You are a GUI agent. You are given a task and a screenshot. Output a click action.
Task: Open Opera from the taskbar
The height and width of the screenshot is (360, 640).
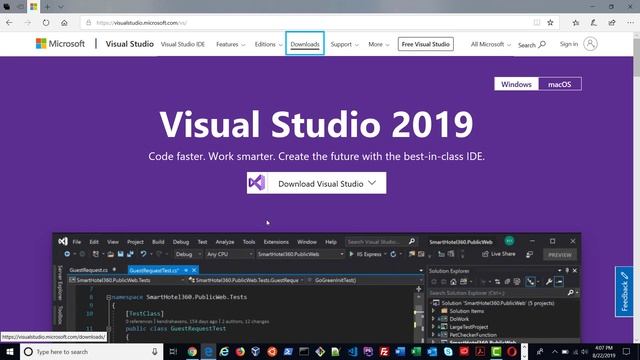tap(512, 351)
